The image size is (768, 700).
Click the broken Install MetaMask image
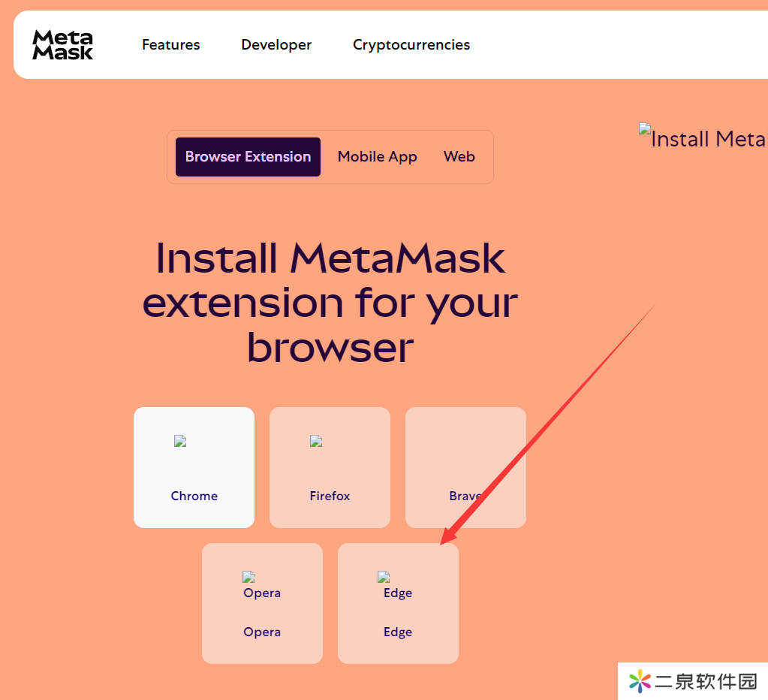645,129
